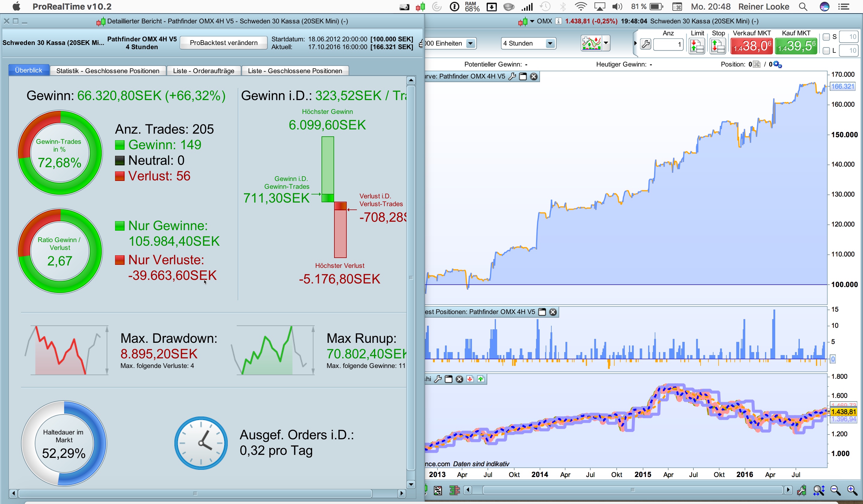
Task: Enable the S stop checkbox
Action: [826, 37]
